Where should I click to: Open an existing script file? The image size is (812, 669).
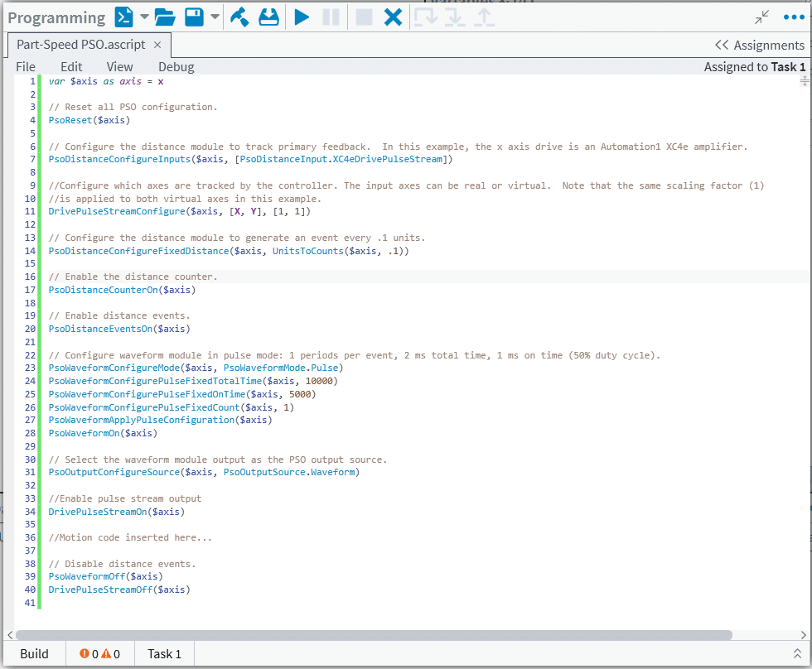166,17
